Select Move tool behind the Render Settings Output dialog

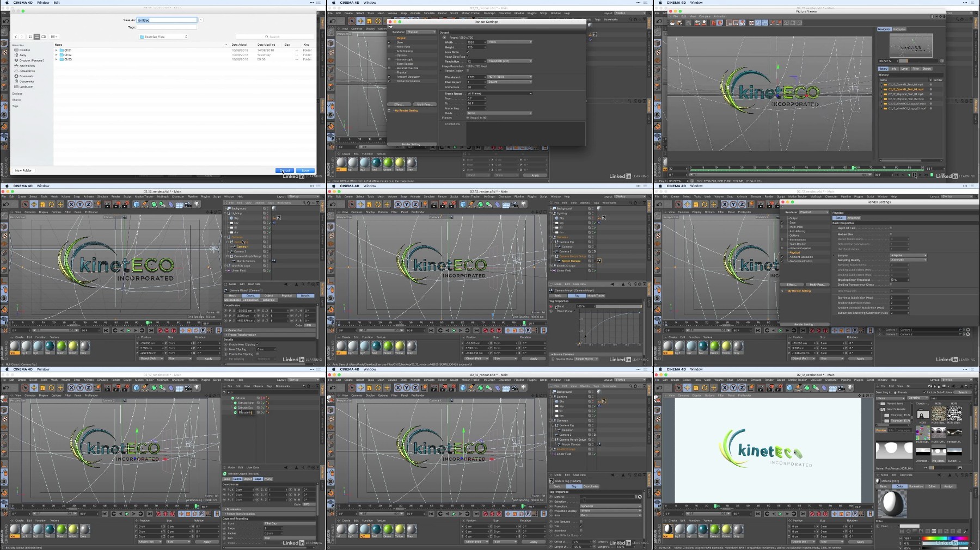point(360,21)
